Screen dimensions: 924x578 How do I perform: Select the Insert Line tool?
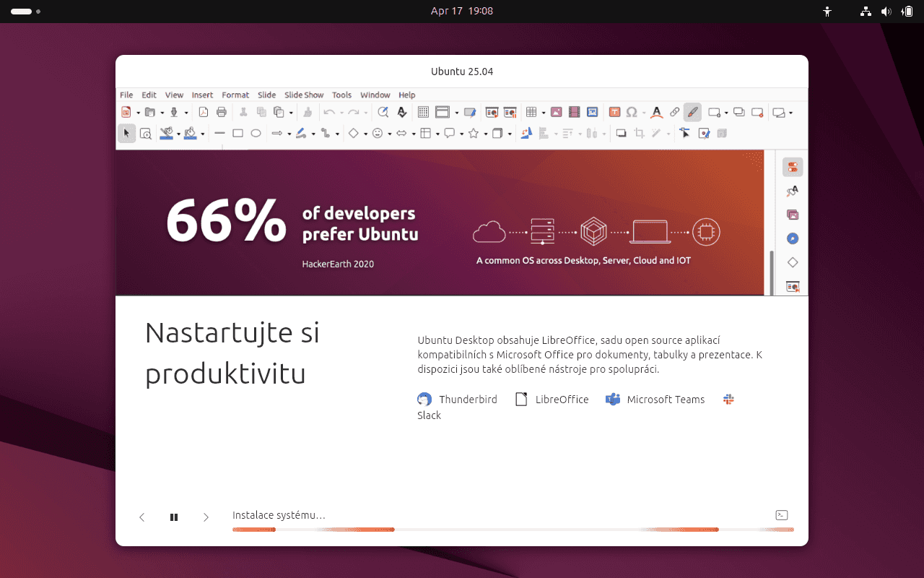click(219, 133)
